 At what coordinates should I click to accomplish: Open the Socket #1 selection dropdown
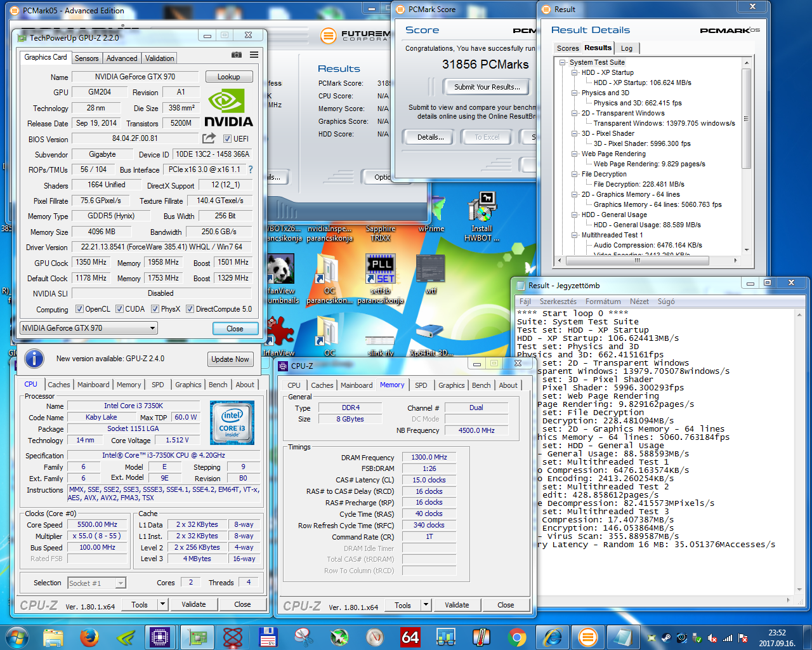[x=96, y=583]
